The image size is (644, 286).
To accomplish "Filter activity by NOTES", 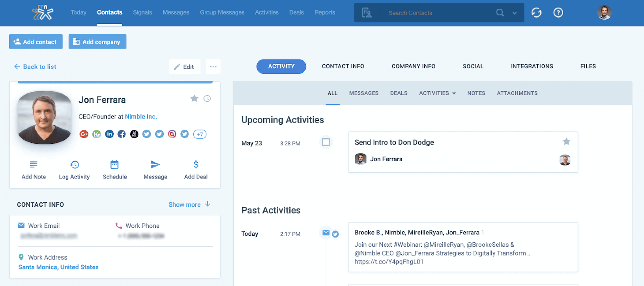I will point(476,93).
